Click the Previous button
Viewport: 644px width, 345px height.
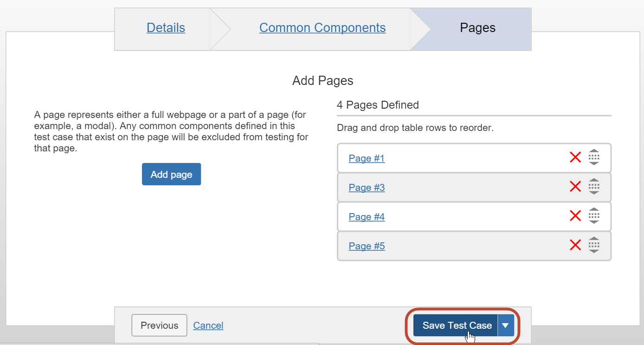[159, 325]
